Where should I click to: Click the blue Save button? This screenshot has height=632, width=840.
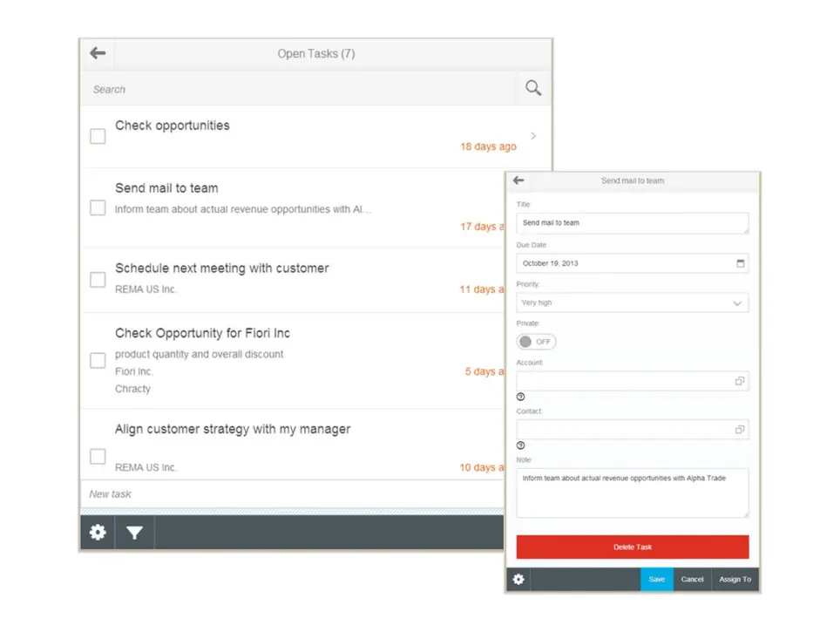click(656, 579)
